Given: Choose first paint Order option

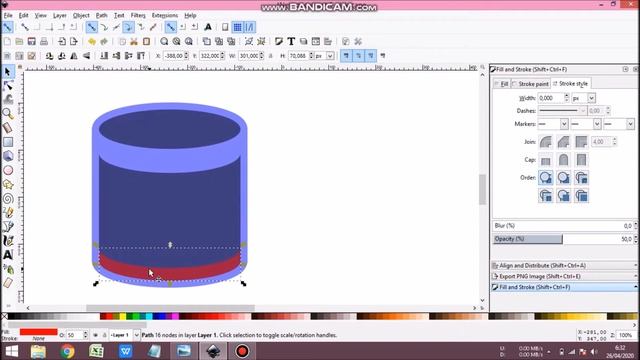Looking at the screenshot, I should [545, 178].
